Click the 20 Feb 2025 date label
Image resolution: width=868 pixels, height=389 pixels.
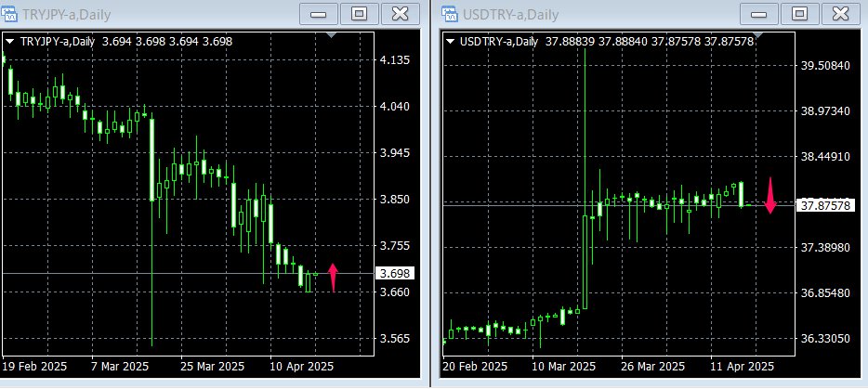click(476, 367)
